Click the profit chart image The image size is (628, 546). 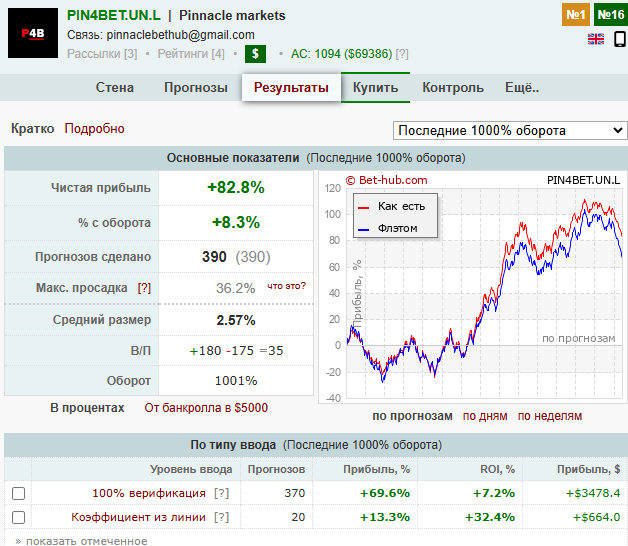point(473,287)
